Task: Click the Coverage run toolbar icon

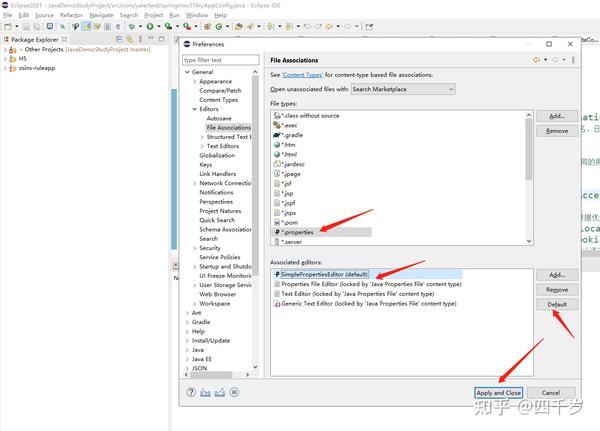Action: pyautogui.click(x=168, y=26)
